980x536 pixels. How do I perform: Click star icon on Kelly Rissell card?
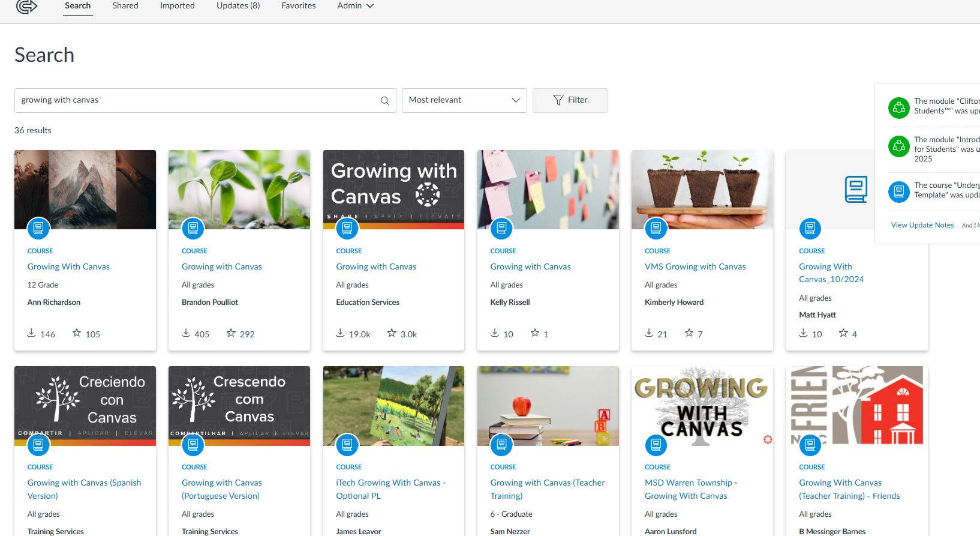click(535, 333)
